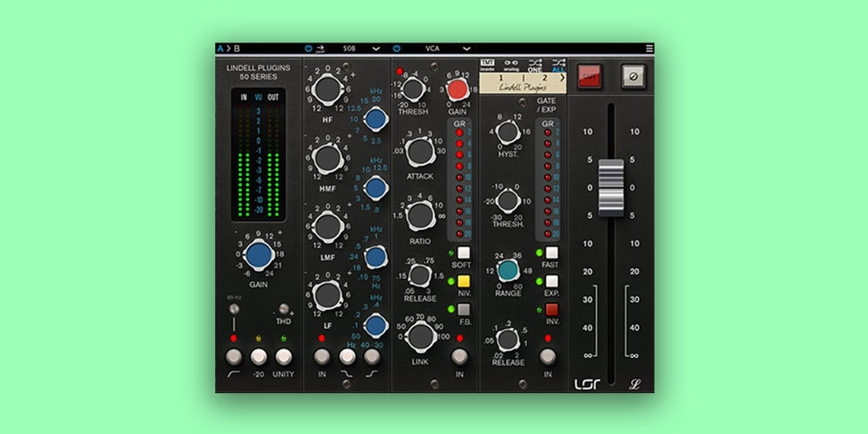
Task: Toggle the VCA compressor power icon
Action: (397, 49)
